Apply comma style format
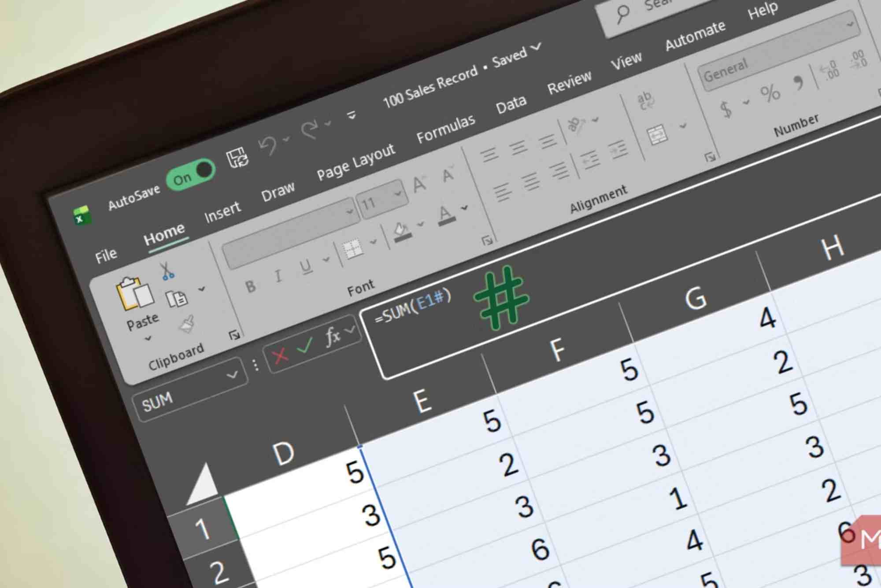 [x=798, y=82]
